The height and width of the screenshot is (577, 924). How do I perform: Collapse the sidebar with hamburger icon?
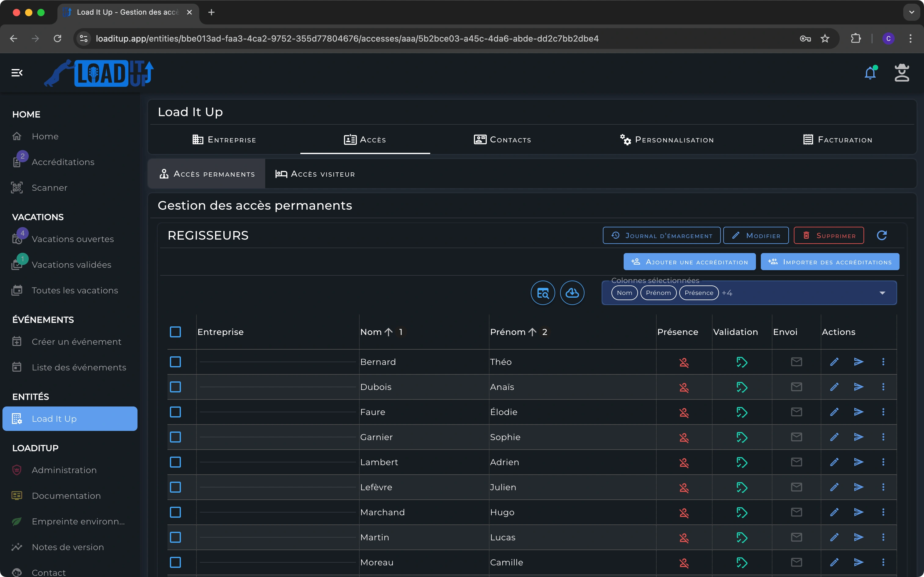tap(17, 73)
